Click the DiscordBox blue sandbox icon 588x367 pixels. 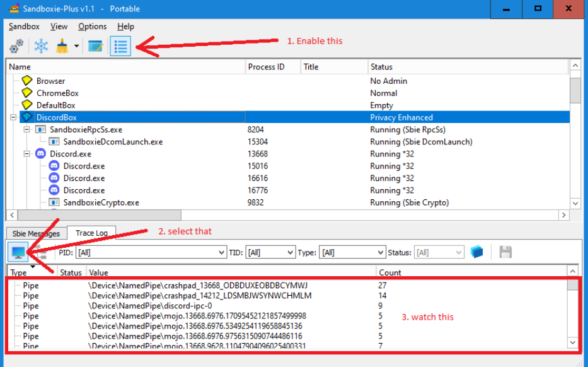[26, 117]
